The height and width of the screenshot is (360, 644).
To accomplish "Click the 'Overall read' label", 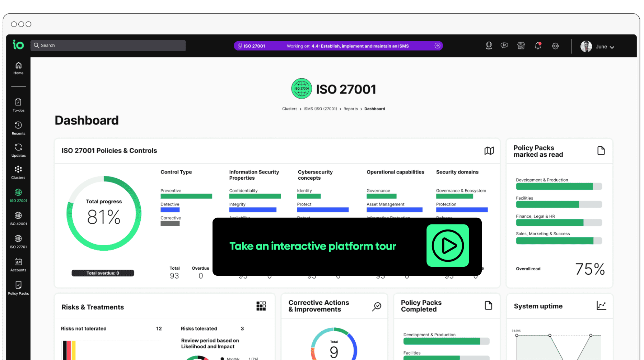I will 528,269.
